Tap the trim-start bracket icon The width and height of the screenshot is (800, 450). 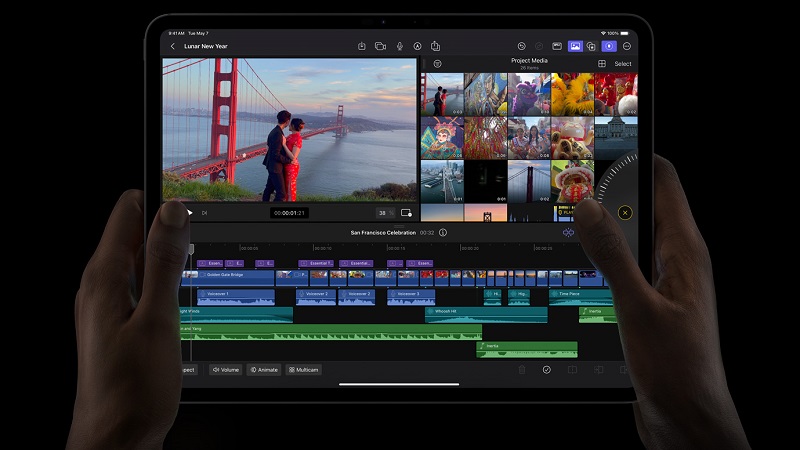point(598,370)
